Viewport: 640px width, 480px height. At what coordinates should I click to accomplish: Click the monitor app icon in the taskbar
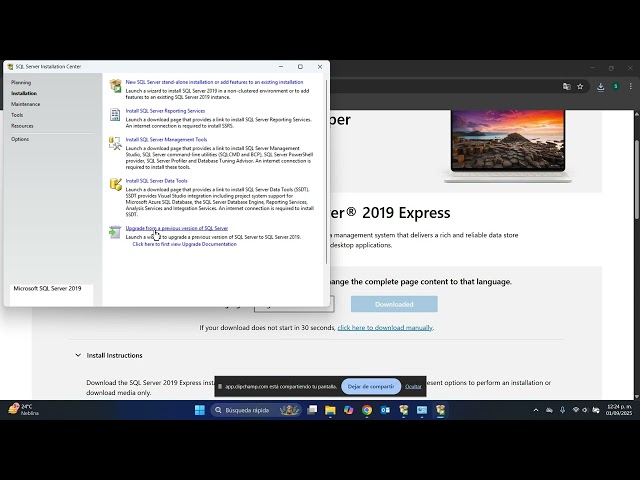(x=422, y=410)
